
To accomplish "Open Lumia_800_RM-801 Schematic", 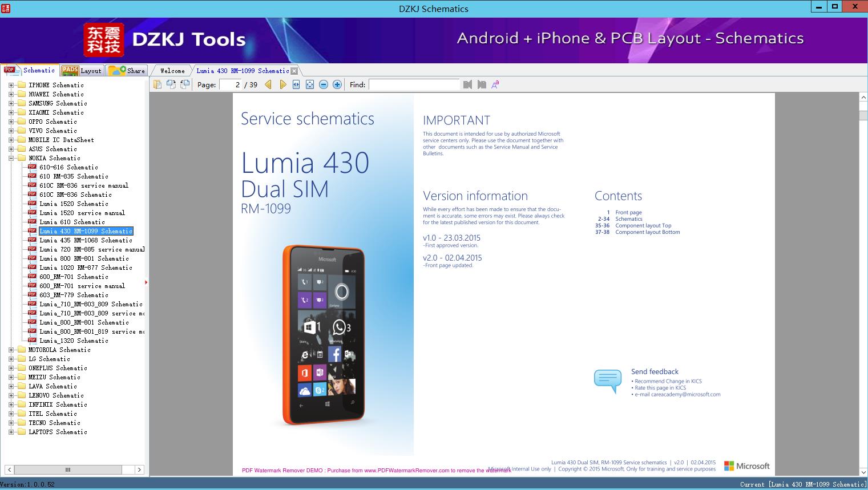I will (x=84, y=322).
